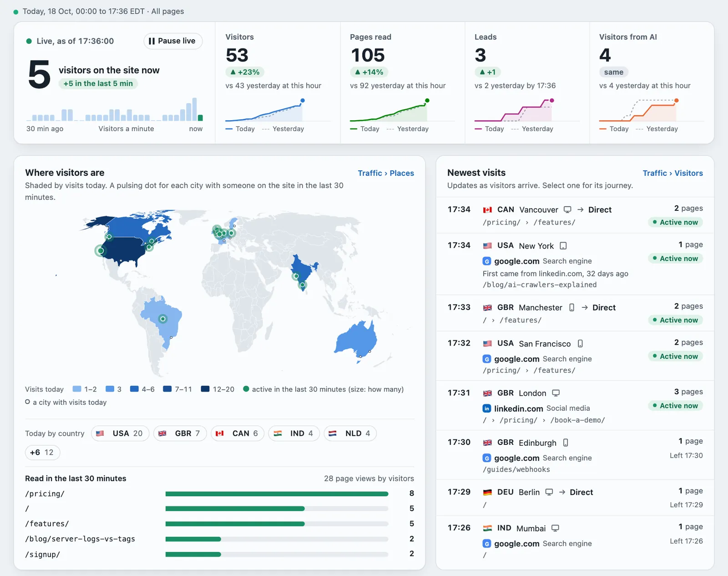Viewport: 728px width, 576px height.
Task: Click the India flag beside Mumbai
Action: click(487, 528)
